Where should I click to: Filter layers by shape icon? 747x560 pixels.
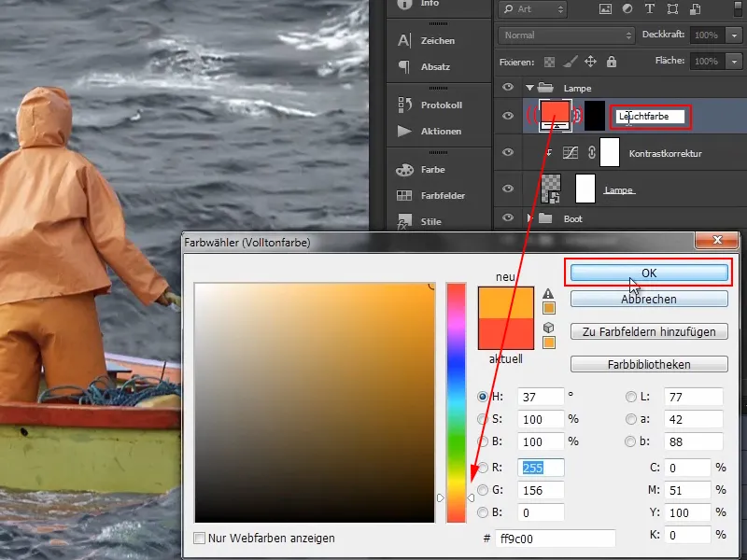tap(672, 8)
